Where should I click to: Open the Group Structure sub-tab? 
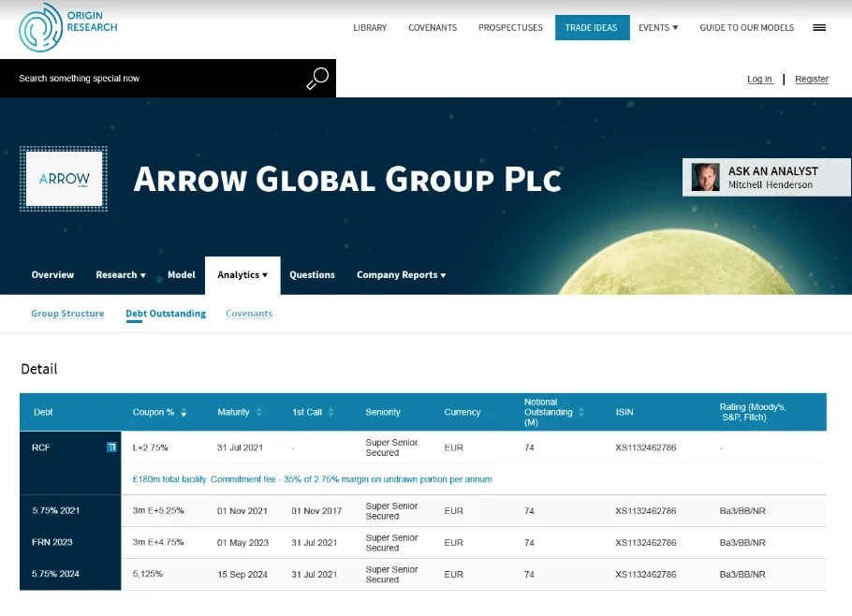[x=67, y=314]
